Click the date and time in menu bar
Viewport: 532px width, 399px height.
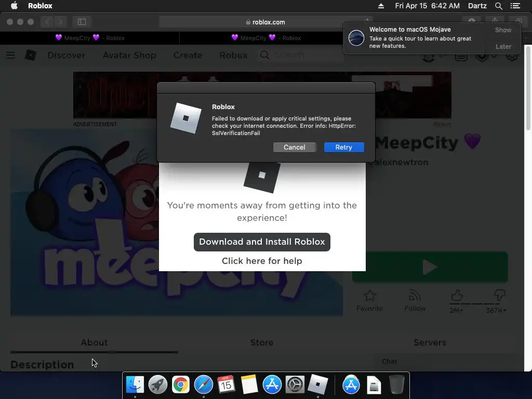427,6
